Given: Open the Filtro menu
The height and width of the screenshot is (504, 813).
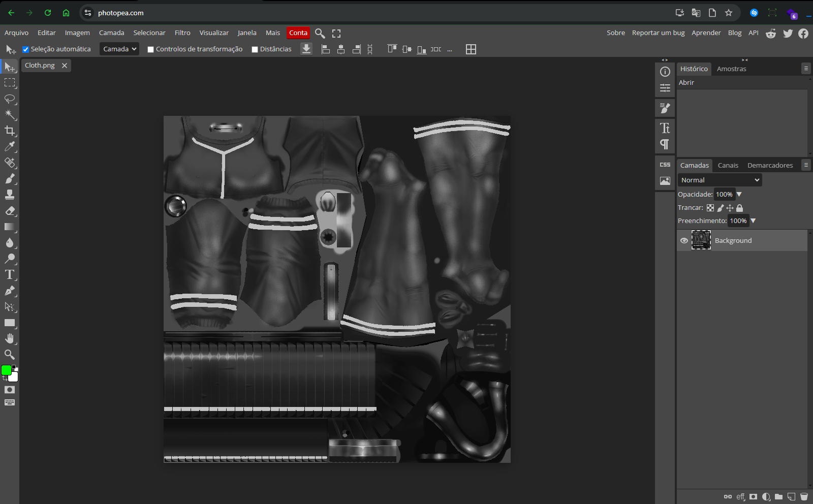Looking at the screenshot, I should click(182, 33).
